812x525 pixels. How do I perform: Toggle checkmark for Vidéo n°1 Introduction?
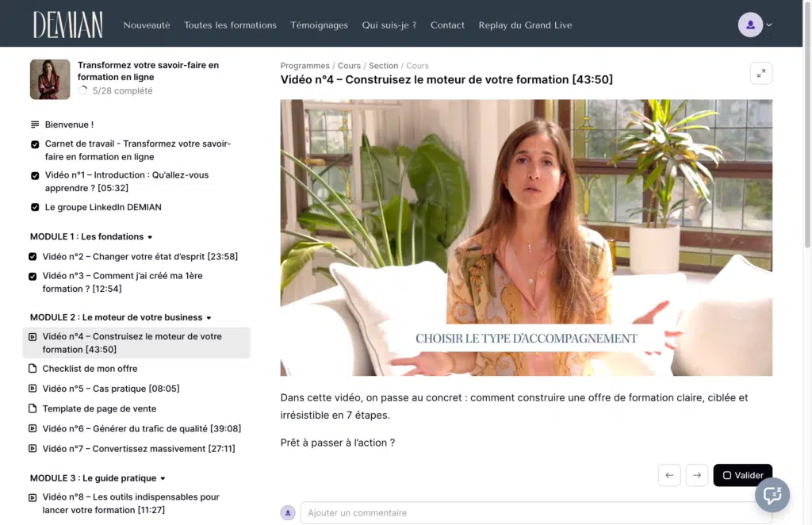point(35,175)
